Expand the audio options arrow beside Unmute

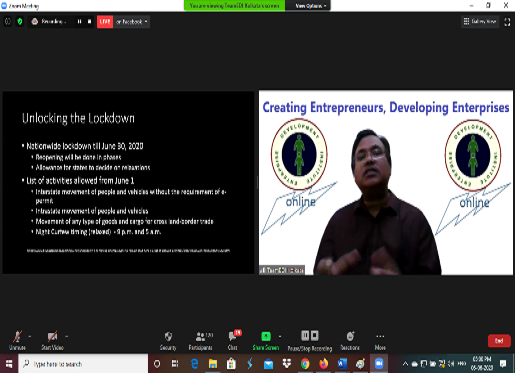(30, 337)
